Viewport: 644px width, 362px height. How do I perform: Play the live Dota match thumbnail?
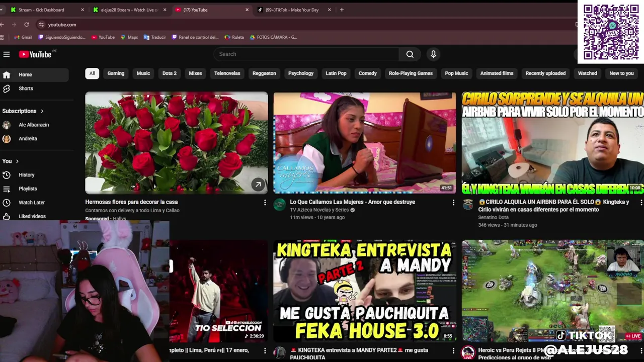pos(553,291)
